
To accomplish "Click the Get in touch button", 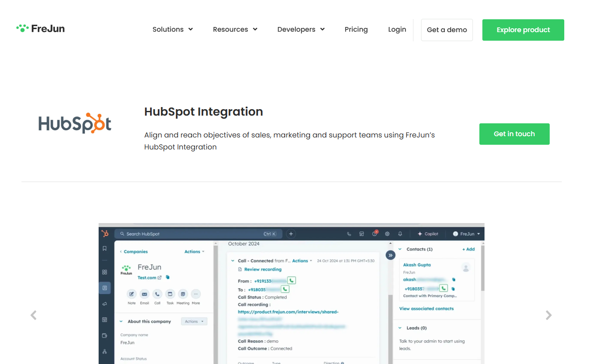I will coord(514,134).
